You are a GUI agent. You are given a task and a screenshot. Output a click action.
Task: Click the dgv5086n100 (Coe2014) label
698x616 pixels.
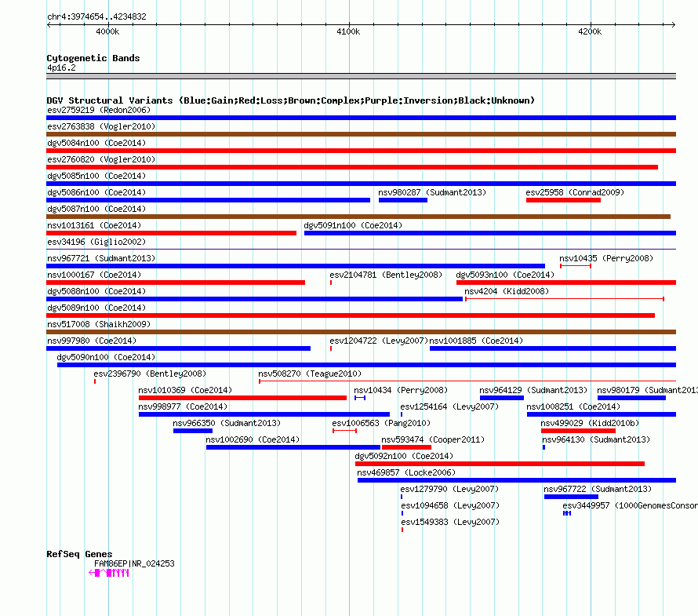point(96,192)
